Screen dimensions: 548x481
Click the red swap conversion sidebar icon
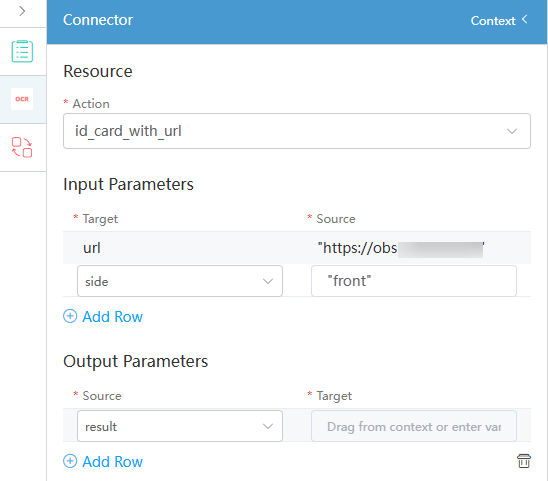click(22, 147)
